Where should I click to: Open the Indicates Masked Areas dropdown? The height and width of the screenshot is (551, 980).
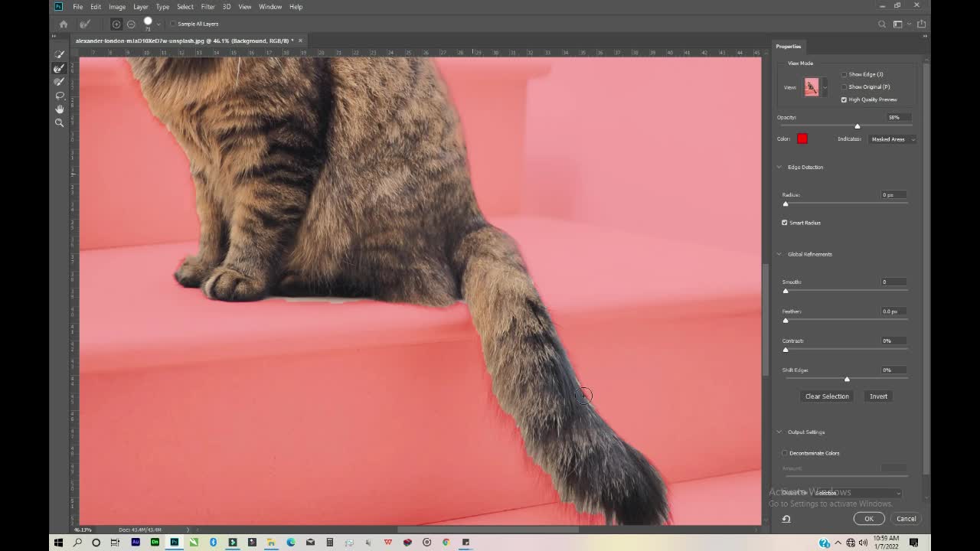(892, 139)
